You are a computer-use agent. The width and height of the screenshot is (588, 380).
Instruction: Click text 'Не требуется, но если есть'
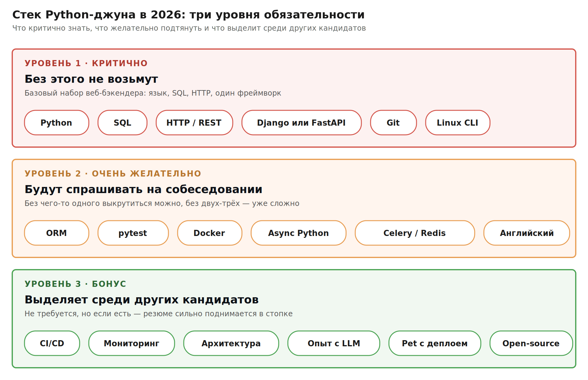(x=78, y=314)
